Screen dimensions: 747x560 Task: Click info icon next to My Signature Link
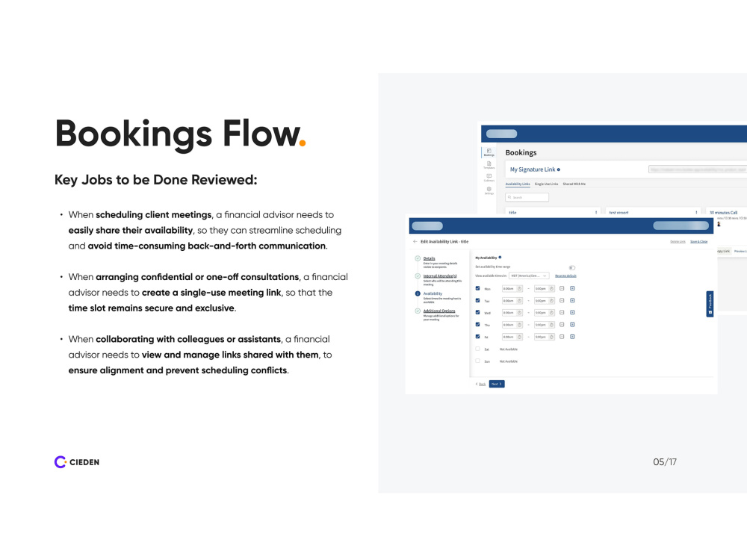tap(558, 169)
